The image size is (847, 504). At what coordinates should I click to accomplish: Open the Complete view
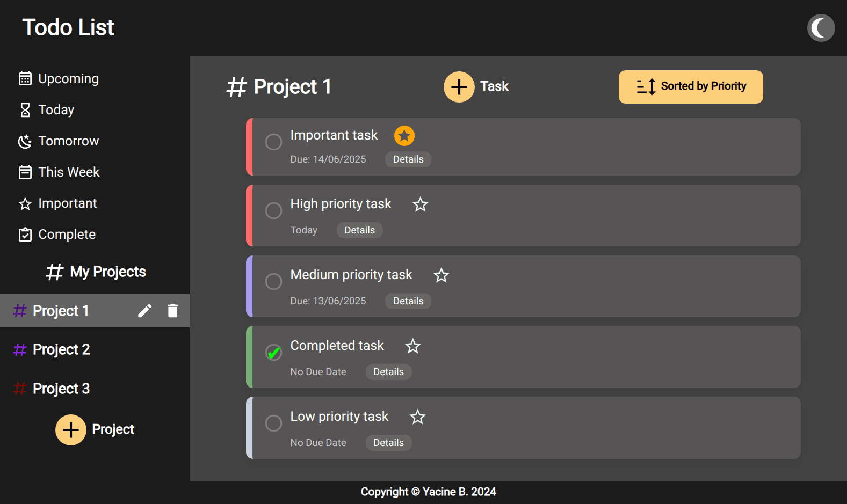pyautogui.click(x=67, y=235)
